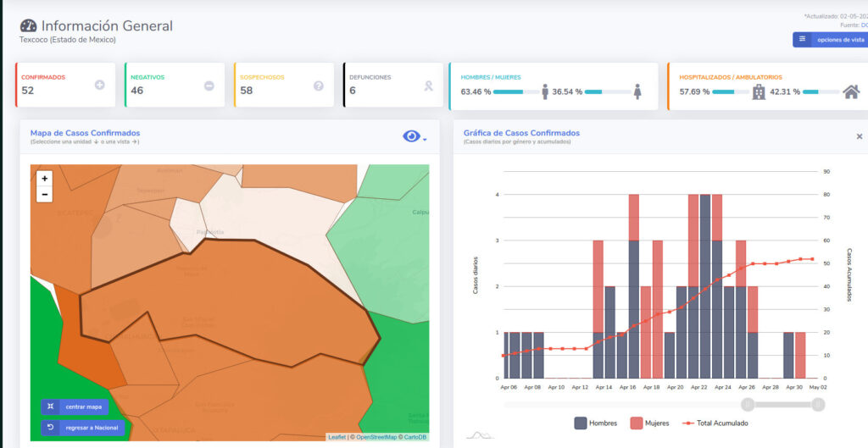
Task: Click the house icon for Ambulatorios
Action: tap(851, 91)
